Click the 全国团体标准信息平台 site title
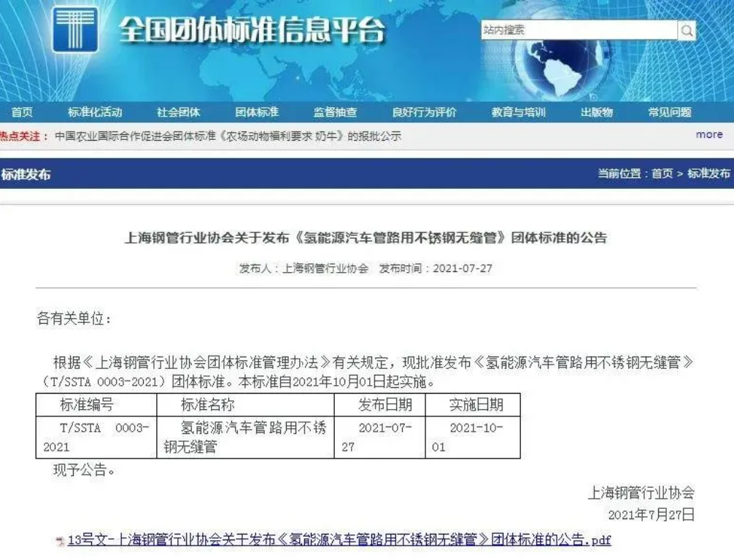This screenshot has height=560, width=734. [x=252, y=31]
